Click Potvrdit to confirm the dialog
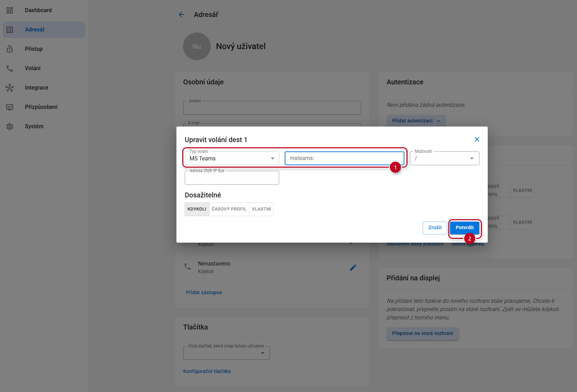 click(x=465, y=228)
